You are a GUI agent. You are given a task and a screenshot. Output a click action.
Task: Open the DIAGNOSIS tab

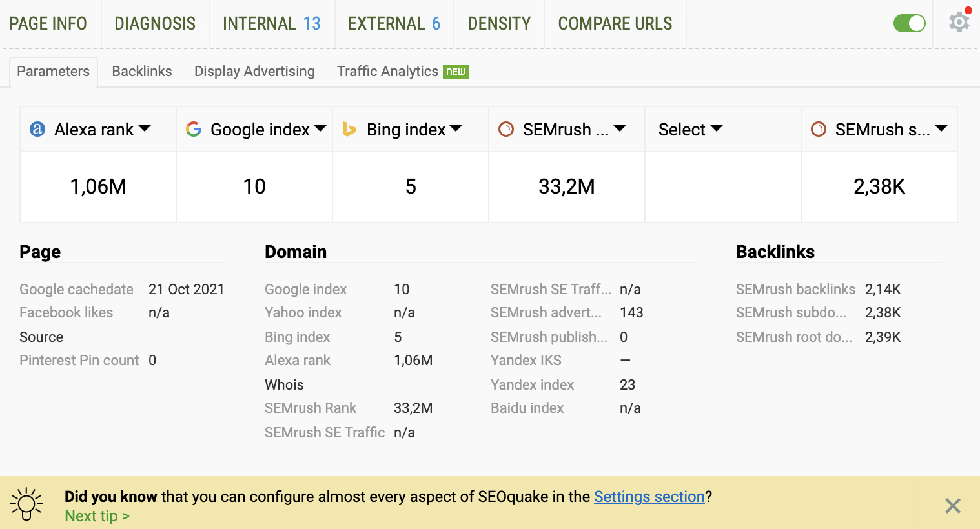(x=155, y=24)
